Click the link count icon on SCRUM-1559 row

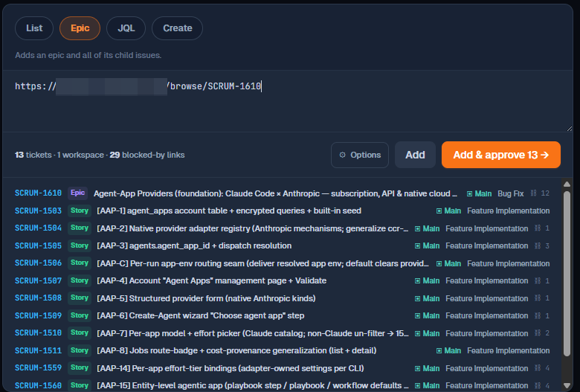[538, 368]
